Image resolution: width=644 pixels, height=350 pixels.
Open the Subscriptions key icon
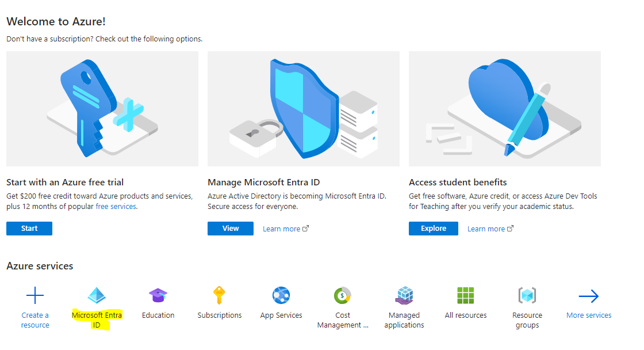click(x=219, y=296)
